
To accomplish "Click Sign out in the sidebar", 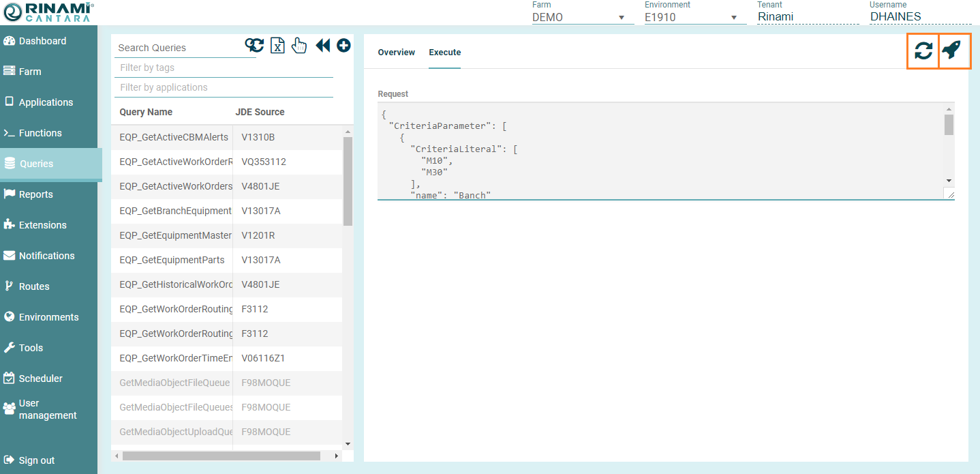I will (36, 460).
